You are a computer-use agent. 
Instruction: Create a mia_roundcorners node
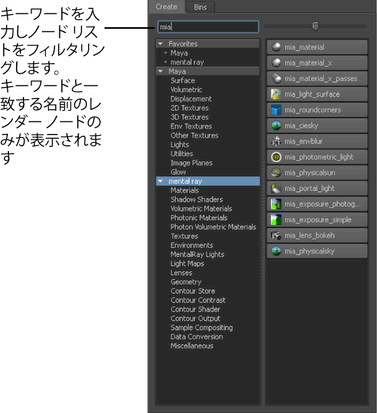[317, 110]
